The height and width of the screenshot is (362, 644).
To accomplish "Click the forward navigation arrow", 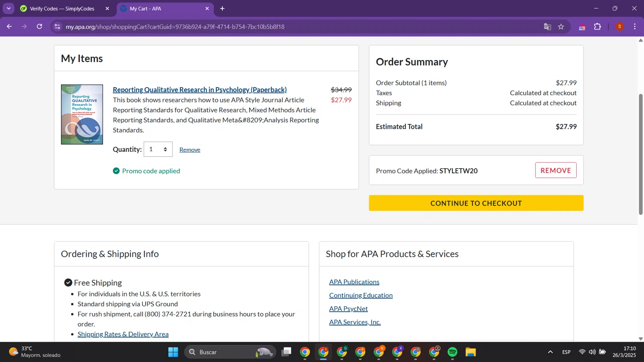I will [24, 27].
